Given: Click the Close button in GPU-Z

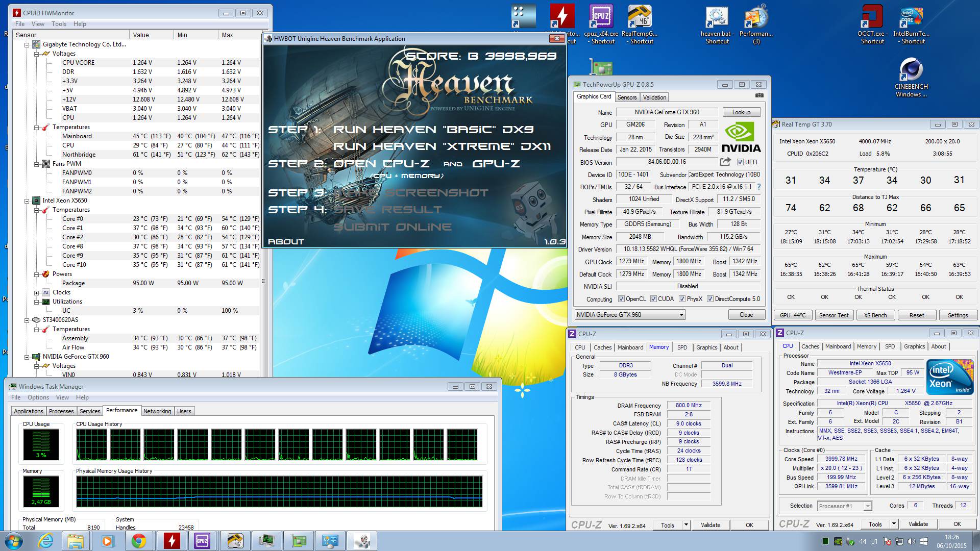Looking at the screenshot, I should click(746, 315).
